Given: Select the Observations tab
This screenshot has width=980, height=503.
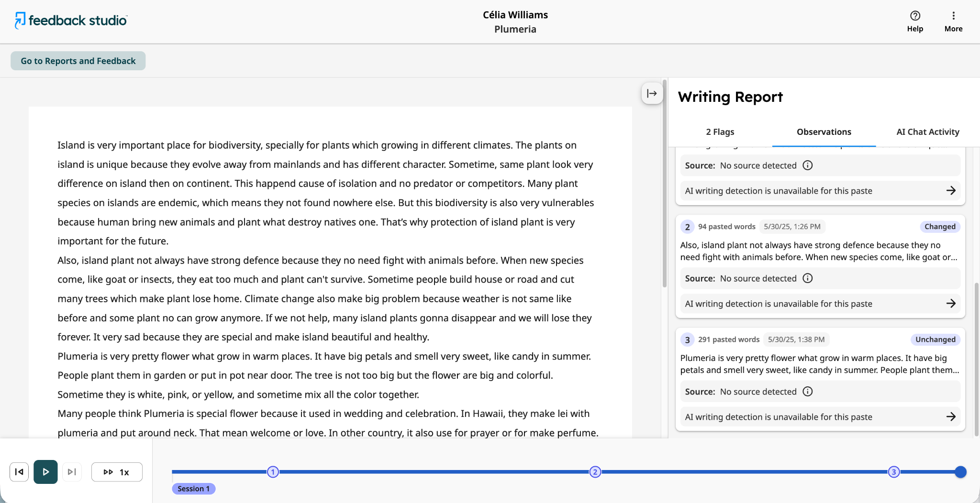Looking at the screenshot, I should click(824, 132).
